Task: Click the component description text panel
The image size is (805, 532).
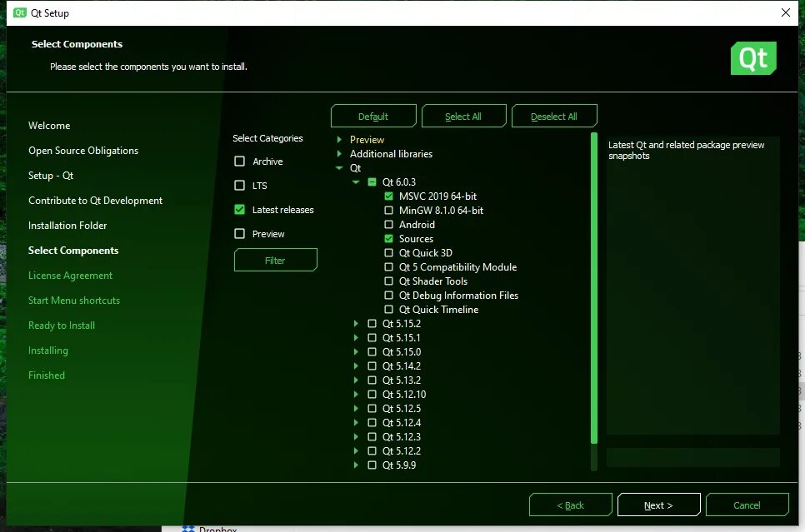Action: pyautogui.click(x=693, y=286)
